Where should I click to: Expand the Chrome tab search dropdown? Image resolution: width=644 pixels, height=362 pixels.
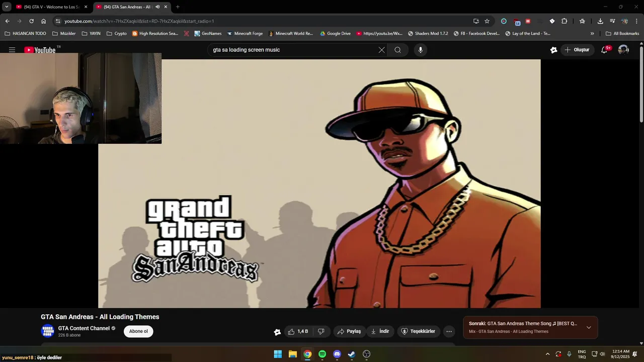click(x=7, y=7)
